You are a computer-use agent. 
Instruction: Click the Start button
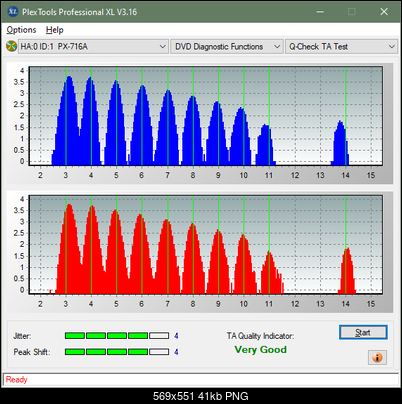tap(363, 332)
